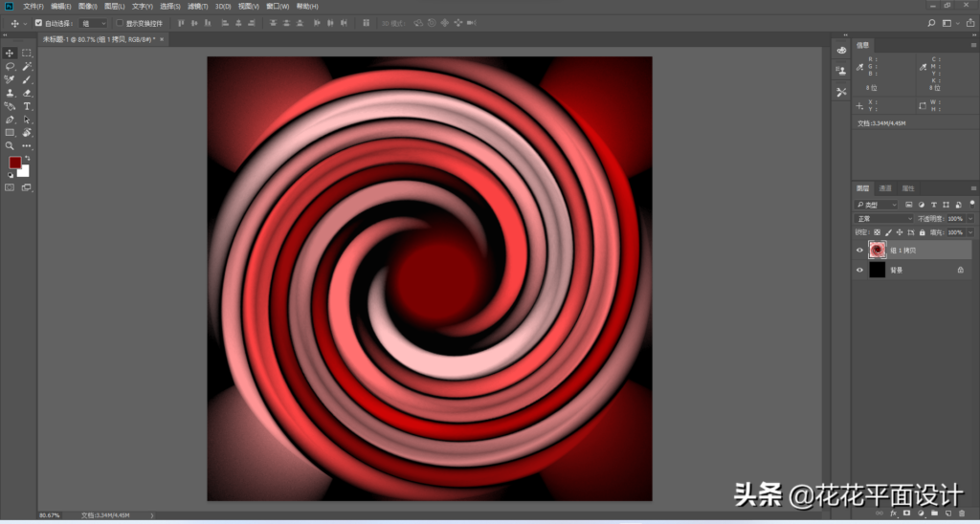Screen dimensions: 980x524
Task: Toggle lock transparent pixels
Action: (x=877, y=232)
